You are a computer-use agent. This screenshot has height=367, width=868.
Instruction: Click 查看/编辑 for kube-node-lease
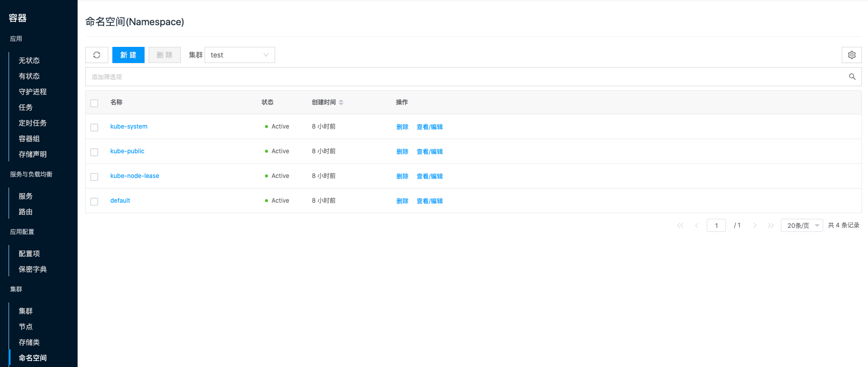point(429,176)
